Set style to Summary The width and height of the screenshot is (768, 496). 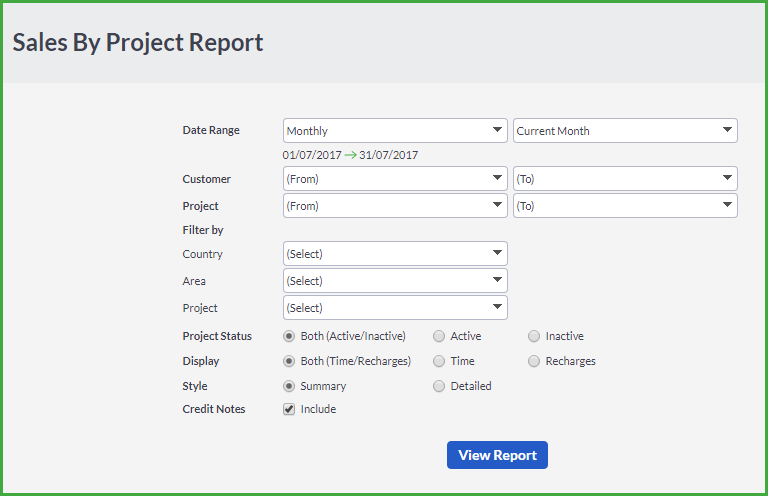coord(289,386)
